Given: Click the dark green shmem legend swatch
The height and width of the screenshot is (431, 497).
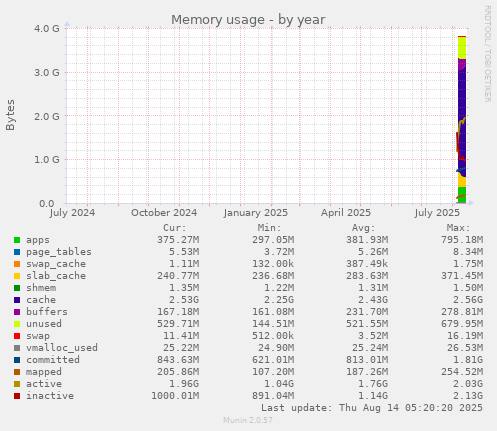Looking at the screenshot, I should coord(17,288).
